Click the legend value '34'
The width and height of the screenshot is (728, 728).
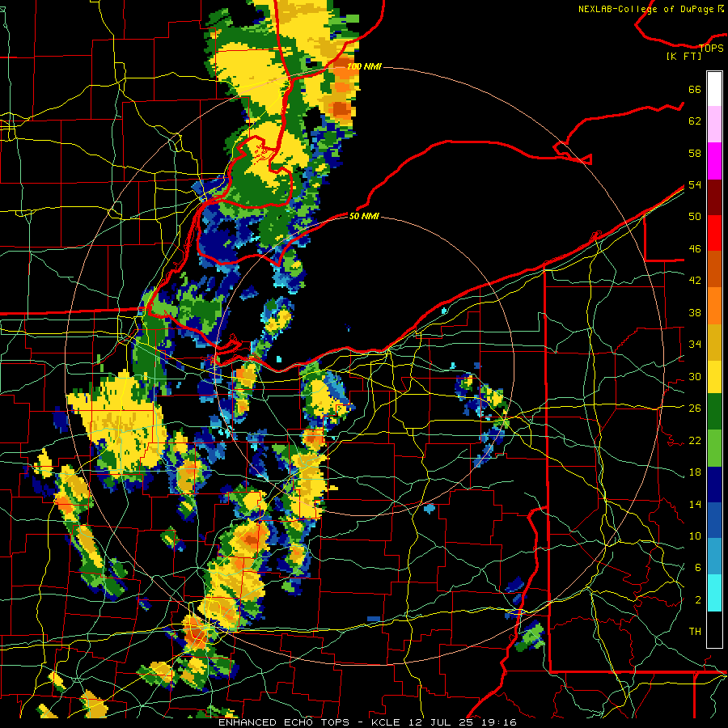click(x=695, y=344)
